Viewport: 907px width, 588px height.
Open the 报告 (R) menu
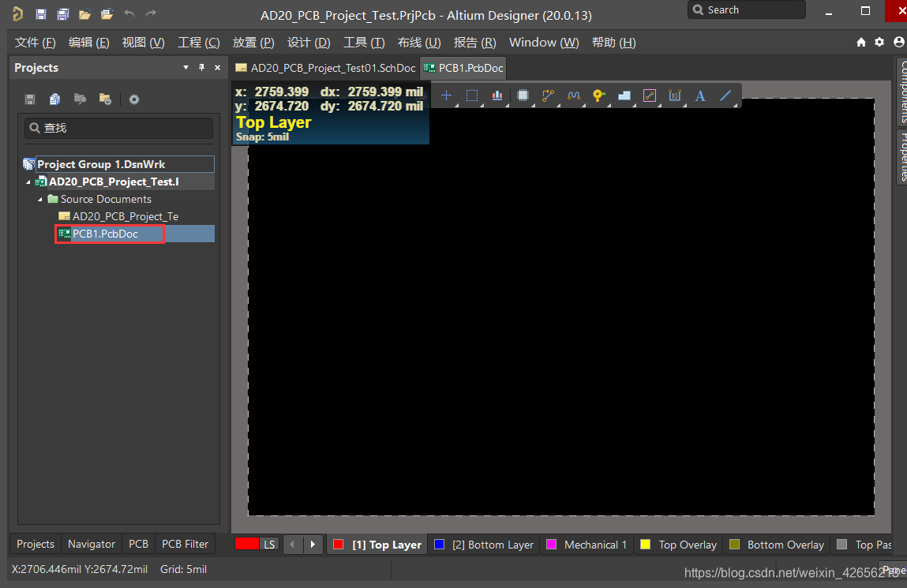pyautogui.click(x=475, y=42)
